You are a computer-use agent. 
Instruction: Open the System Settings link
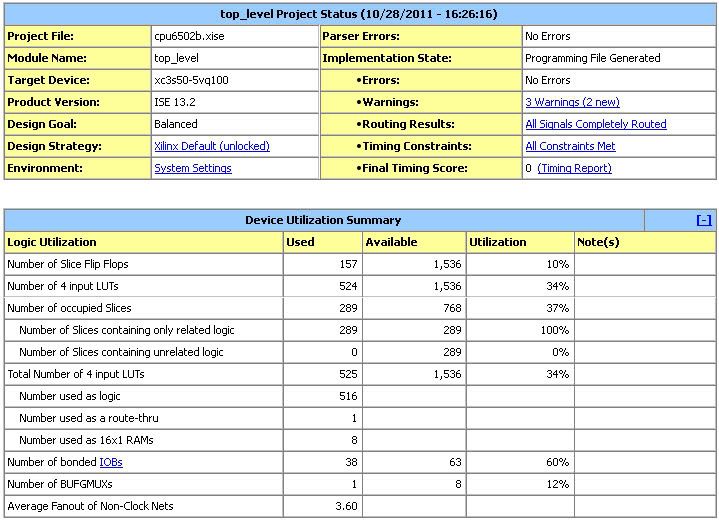click(192, 168)
